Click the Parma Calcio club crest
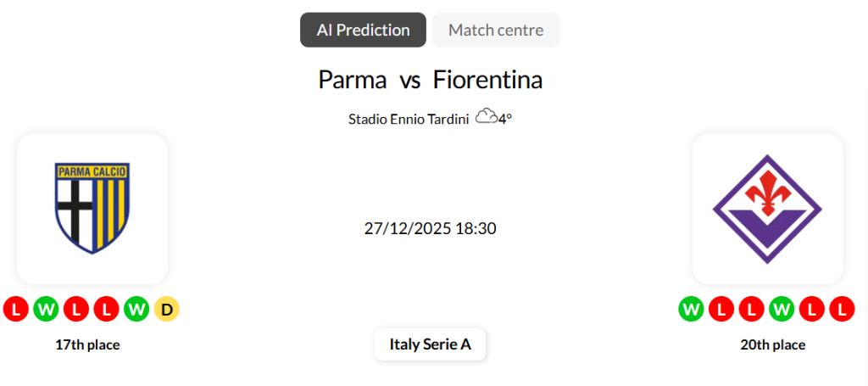The height and width of the screenshot is (386, 868). tap(92, 208)
